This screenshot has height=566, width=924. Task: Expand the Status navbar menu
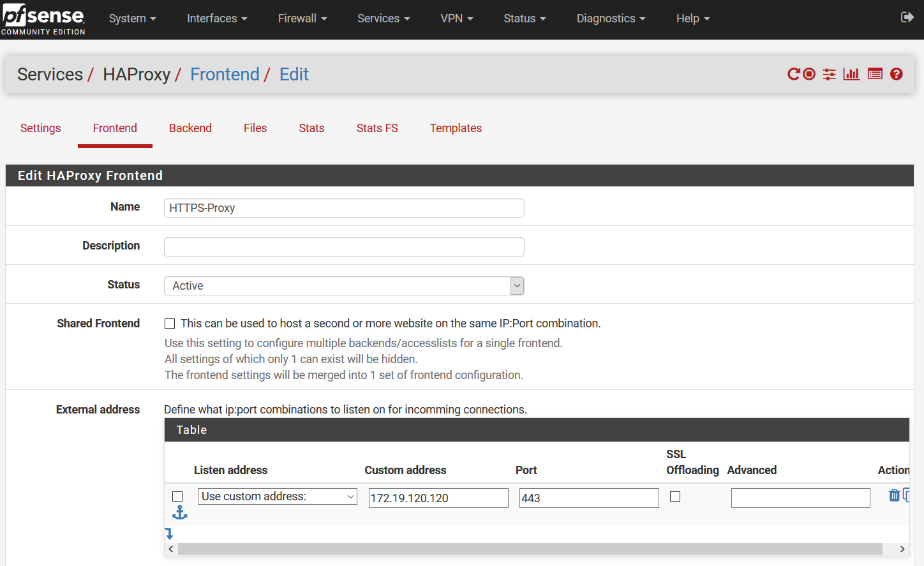(x=525, y=19)
